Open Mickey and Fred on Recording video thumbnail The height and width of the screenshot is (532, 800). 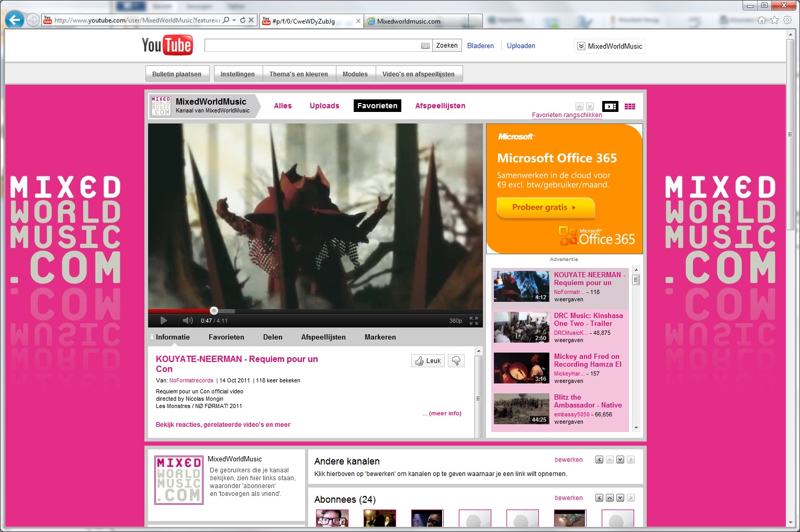(521, 368)
